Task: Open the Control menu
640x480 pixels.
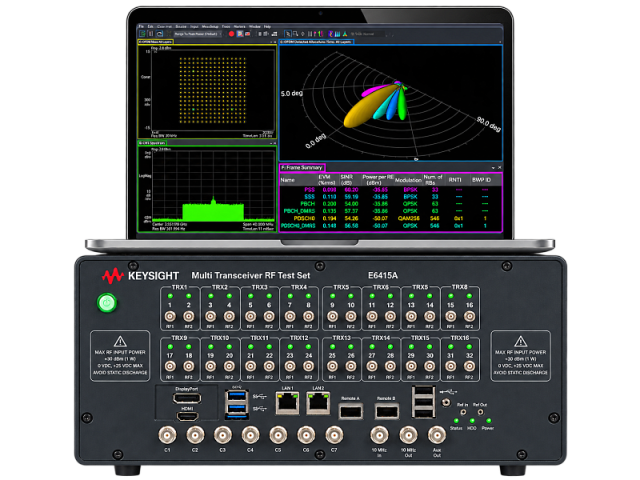Action: [162, 26]
